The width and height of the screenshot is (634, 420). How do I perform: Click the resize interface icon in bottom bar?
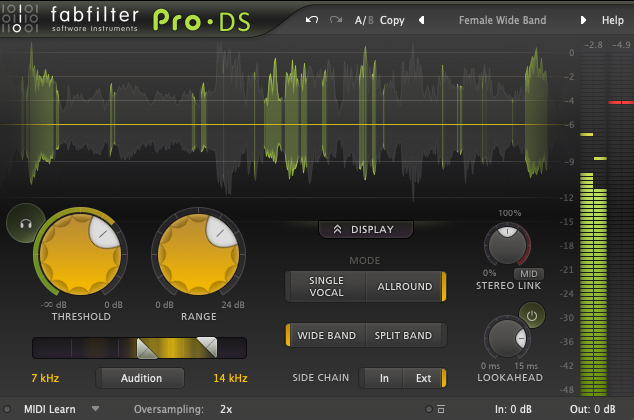441,409
